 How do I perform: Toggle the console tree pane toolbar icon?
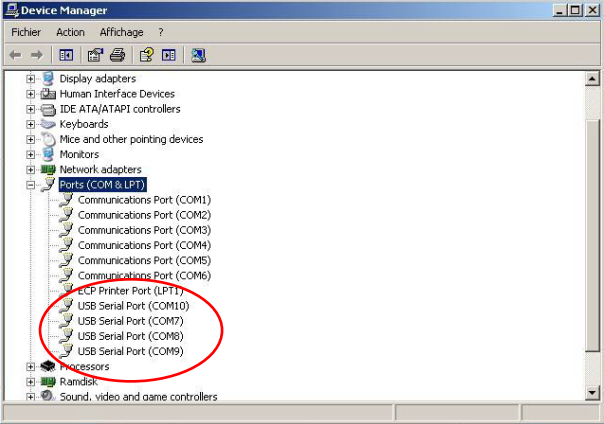(66, 55)
